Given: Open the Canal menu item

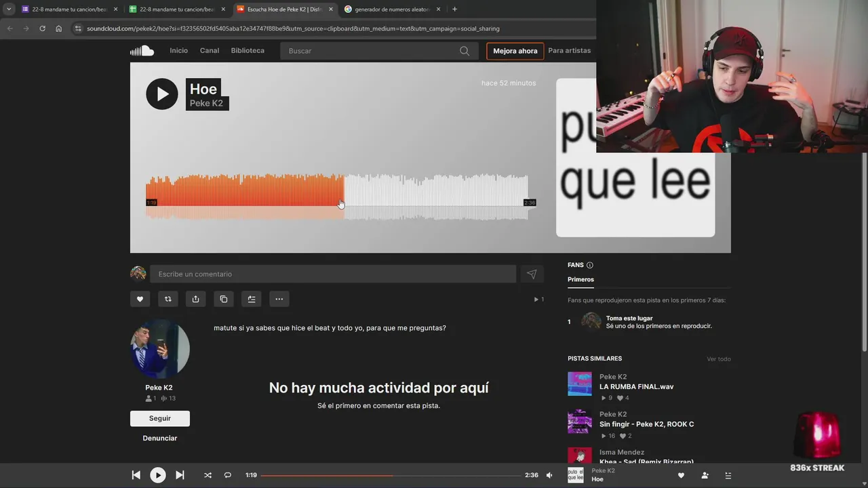Looking at the screenshot, I should coord(210,51).
